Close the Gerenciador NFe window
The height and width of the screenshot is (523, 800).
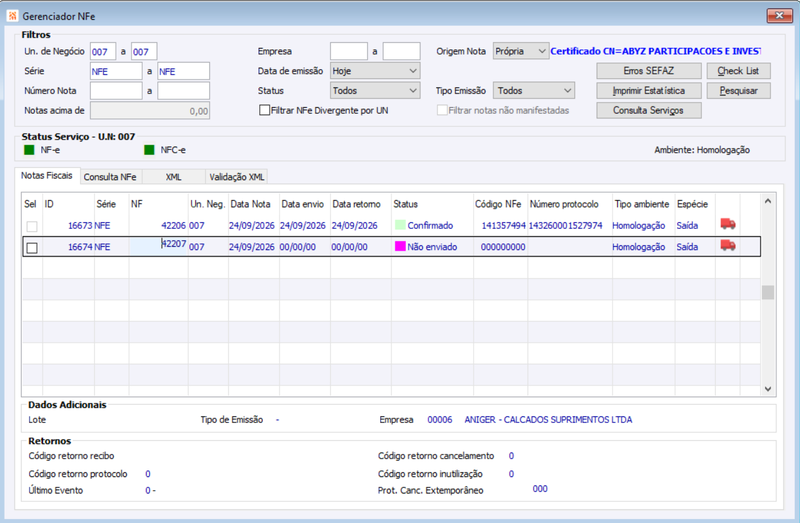click(x=779, y=15)
